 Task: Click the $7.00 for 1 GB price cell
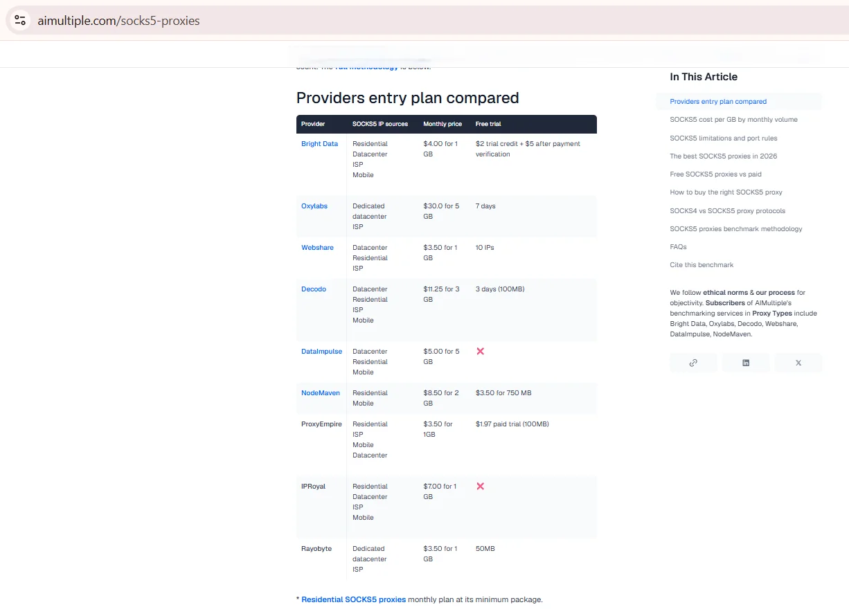[x=440, y=491]
